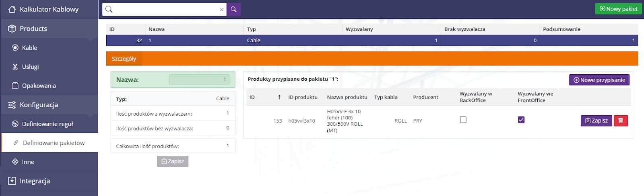This screenshot has width=644, height=196.
Task: Enable the Wyzwalany w BackOffice checkbox
Action: (x=463, y=120)
